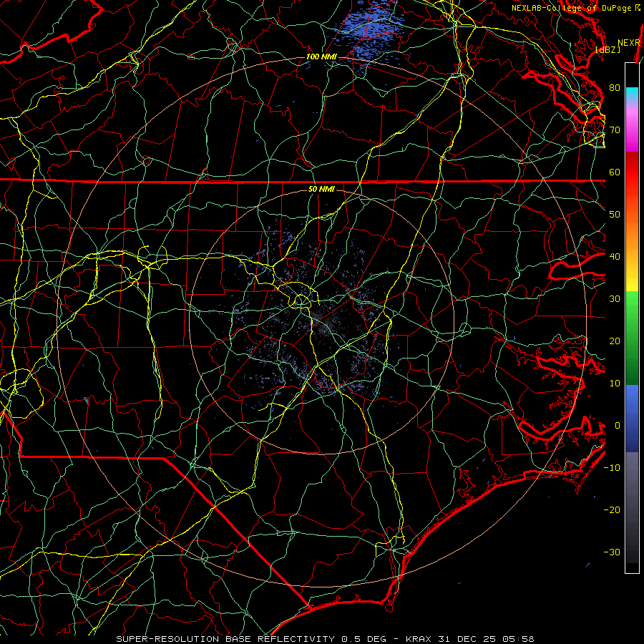
Task: Click the NEXR label above the color bar
Action: pos(629,43)
